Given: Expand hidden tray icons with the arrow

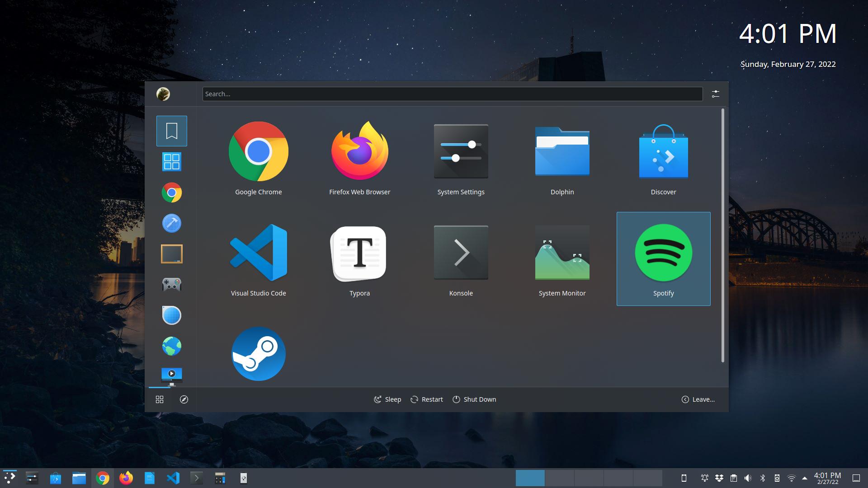Looking at the screenshot, I should point(805,478).
